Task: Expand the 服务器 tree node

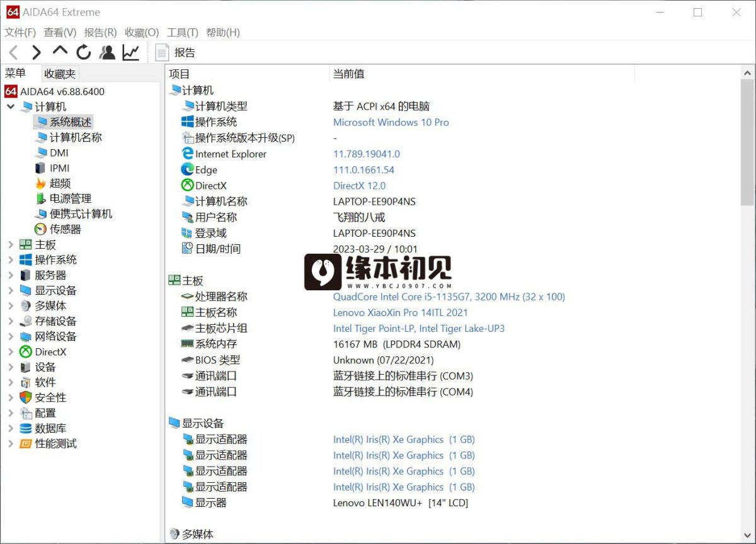Action: [10, 275]
